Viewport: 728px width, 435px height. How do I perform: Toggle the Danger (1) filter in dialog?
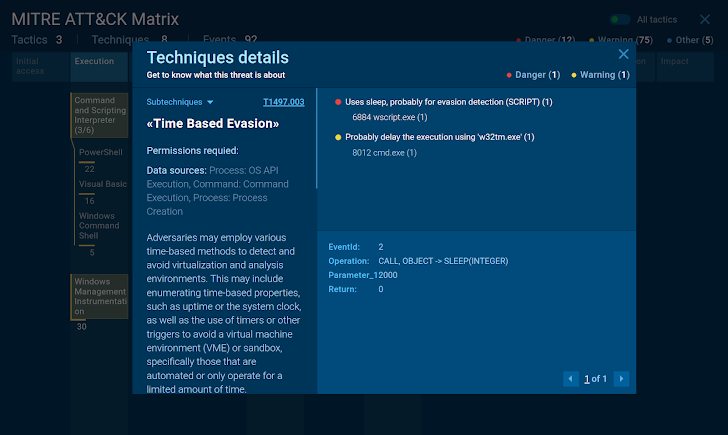535,75
